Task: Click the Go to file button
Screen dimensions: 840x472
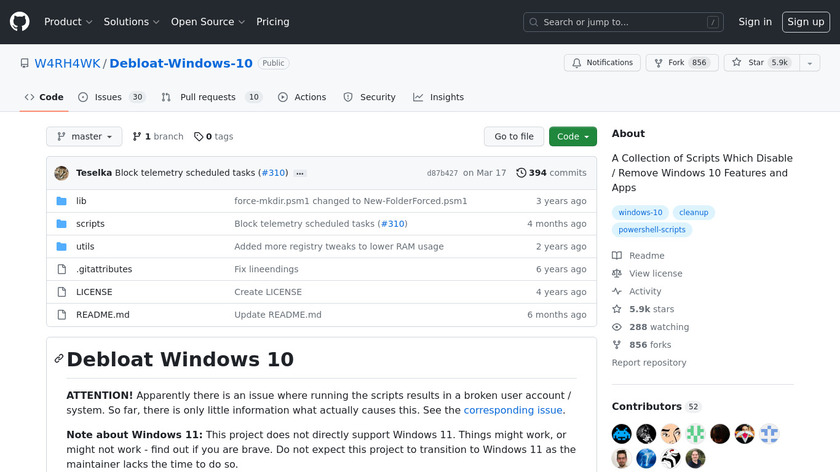Action: coord(514,137)
